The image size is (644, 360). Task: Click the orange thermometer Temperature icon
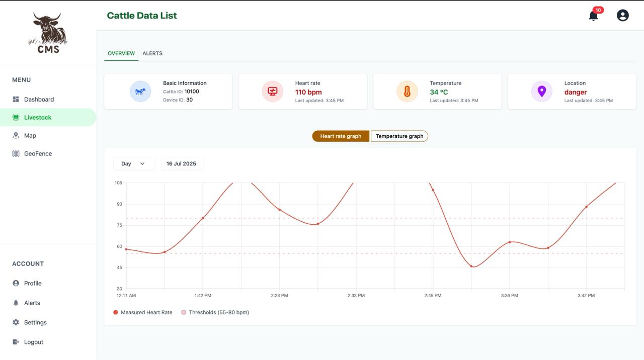[407, 92]
